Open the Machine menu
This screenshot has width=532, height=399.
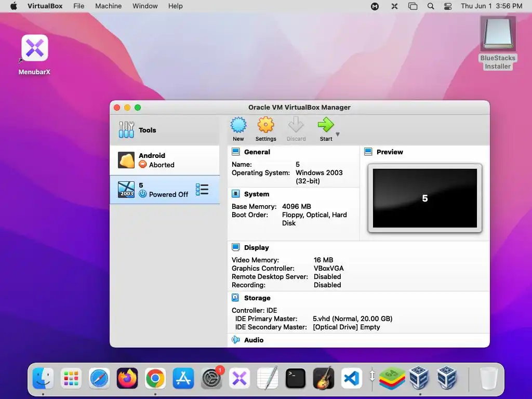point(108,6)
